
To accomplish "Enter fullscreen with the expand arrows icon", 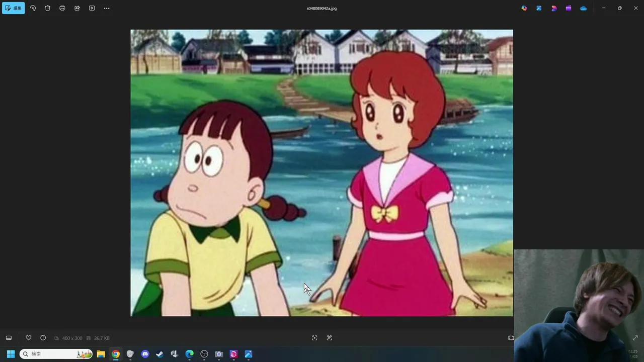I will 635,338.
